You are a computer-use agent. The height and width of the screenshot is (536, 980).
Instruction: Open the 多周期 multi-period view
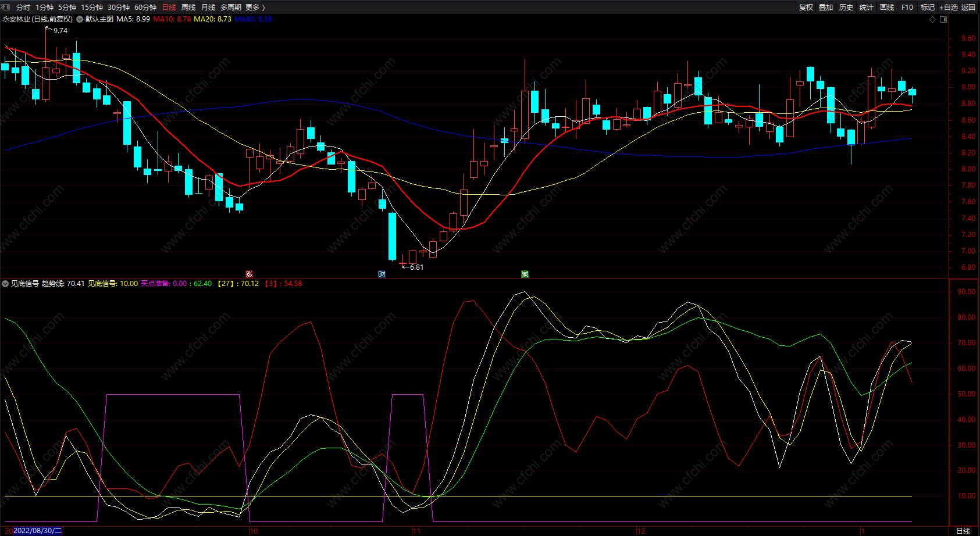pyautogui.click(x=231, y=8)
